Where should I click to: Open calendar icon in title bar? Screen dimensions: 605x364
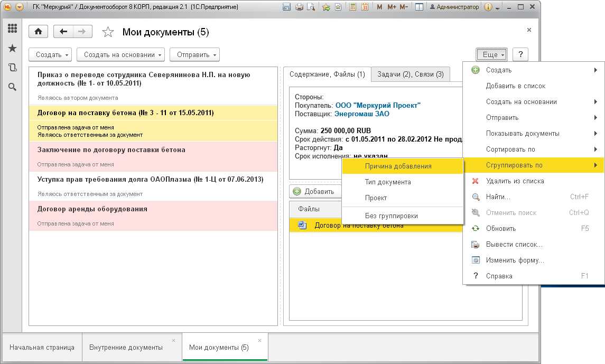point(365,7)
